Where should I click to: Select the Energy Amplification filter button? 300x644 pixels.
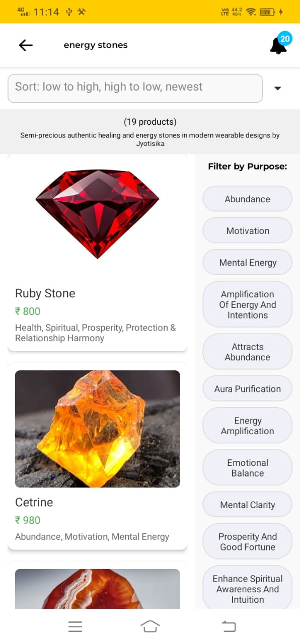pos(247,425)
